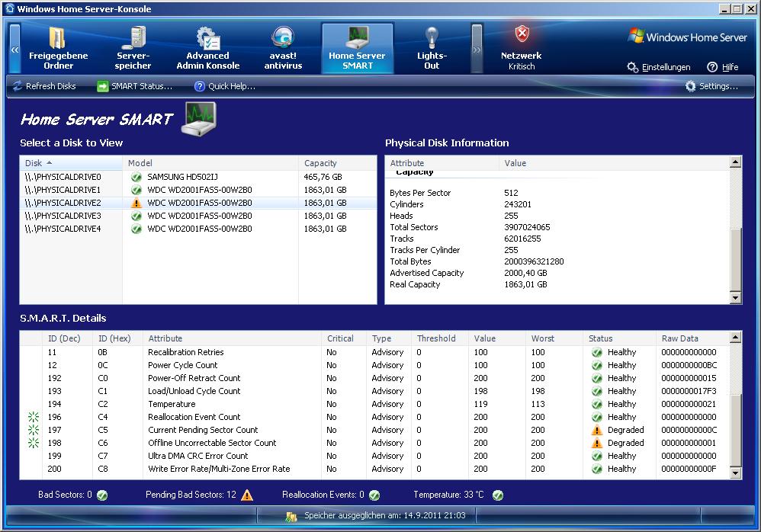Select PHYSICALDRIVE1 disk row
Image resolution: width=761 pixels, height=532 pixels.
pos(198,190)
